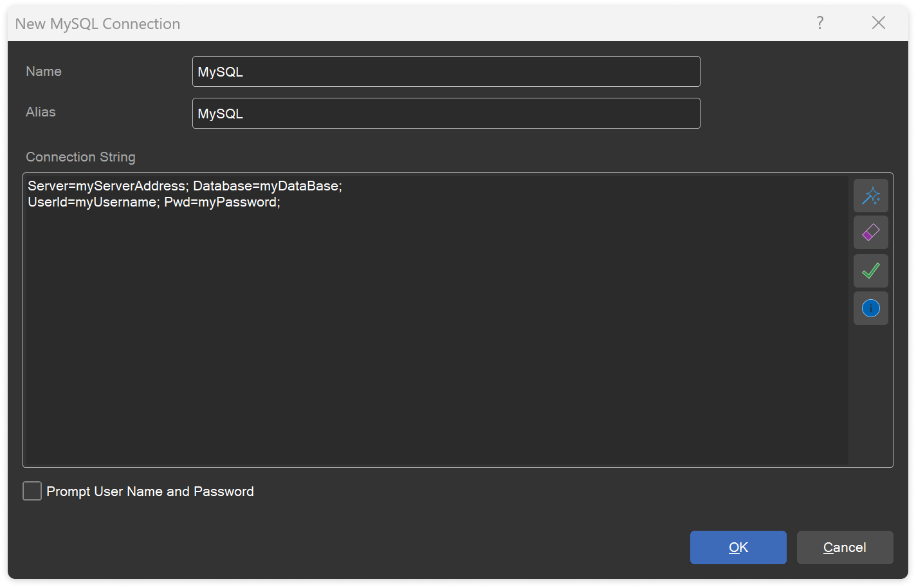916x588 pixels.
Task: Click the Alias label text
Action: pyautogui.click(x=41, y=112)
